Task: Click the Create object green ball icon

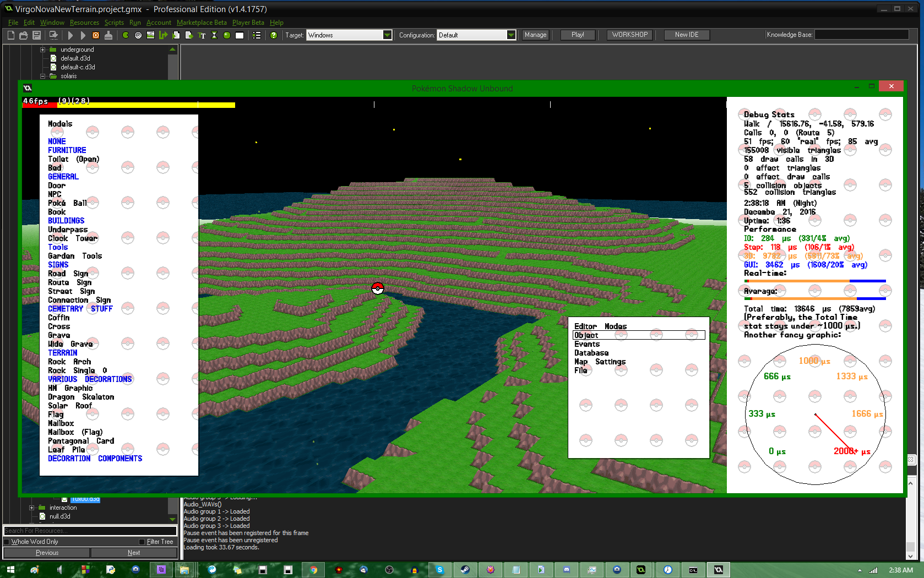Action: pos(227,35)
